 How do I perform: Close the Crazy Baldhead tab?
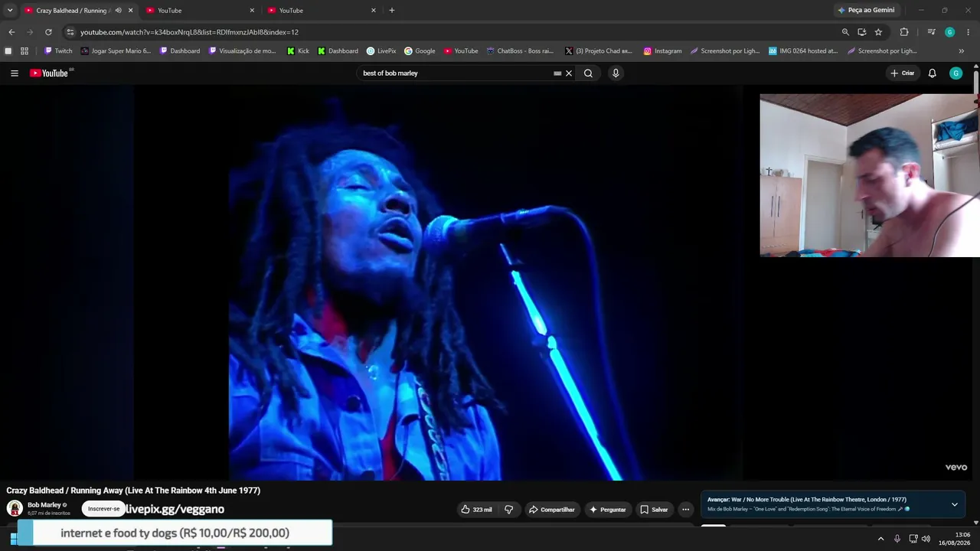point(130,11)
